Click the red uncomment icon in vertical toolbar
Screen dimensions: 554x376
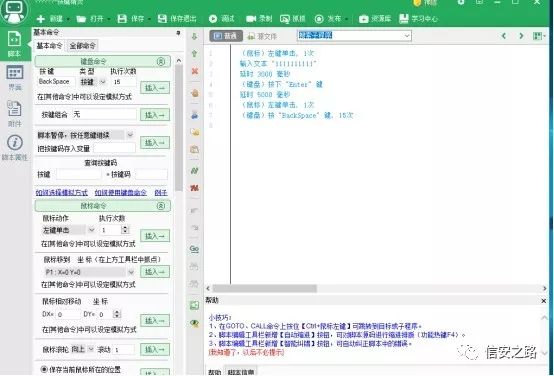[194, 188]
